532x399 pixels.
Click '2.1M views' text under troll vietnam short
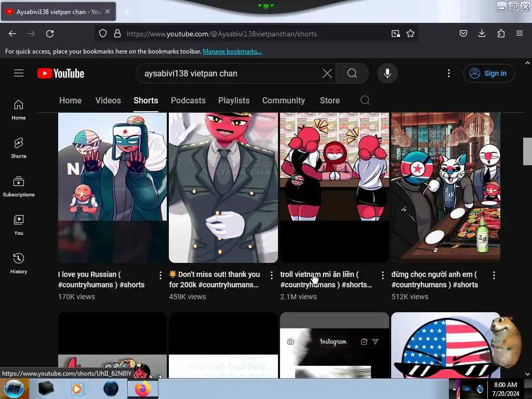click(299, 297)
